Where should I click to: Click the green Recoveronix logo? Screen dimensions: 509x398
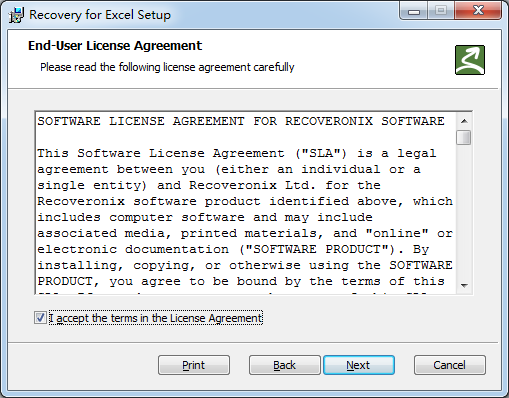(x=470, y=60)
